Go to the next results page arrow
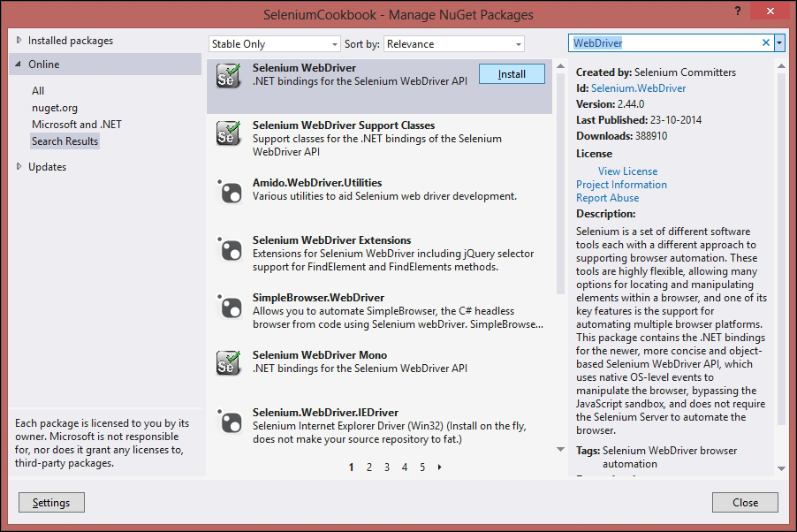 pyautogui.click(x=440, y=467)
